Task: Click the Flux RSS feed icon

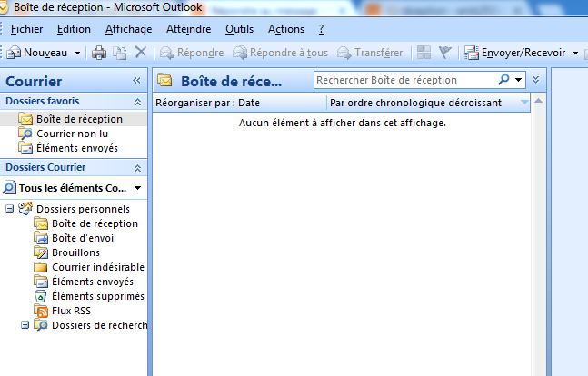Action: point(41,312)
